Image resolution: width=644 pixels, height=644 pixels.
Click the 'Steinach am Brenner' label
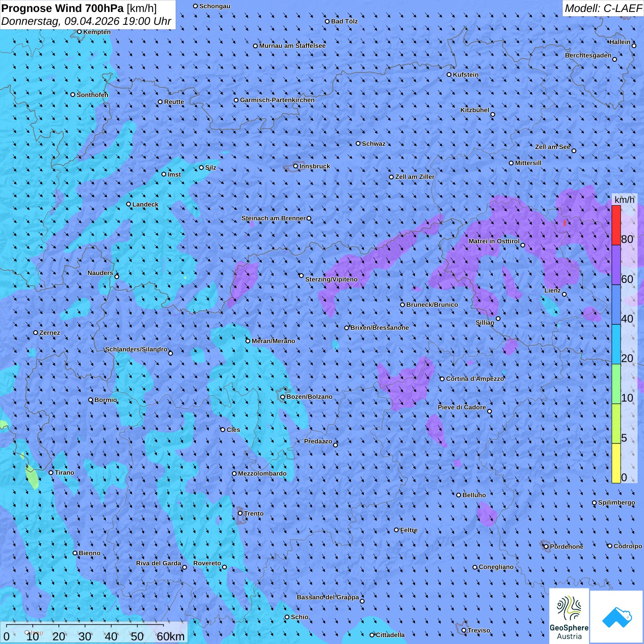(274, 218)
